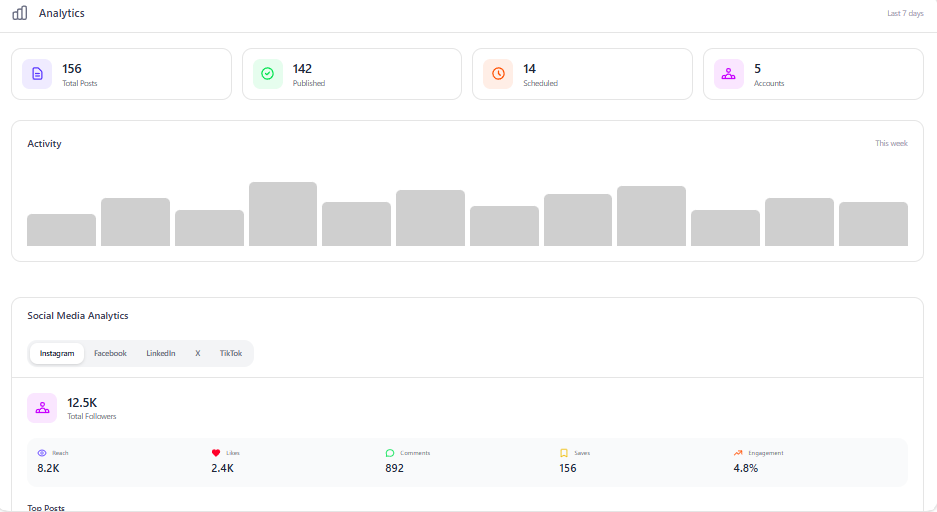Click the Top Posts heading

tap(46, 508)
